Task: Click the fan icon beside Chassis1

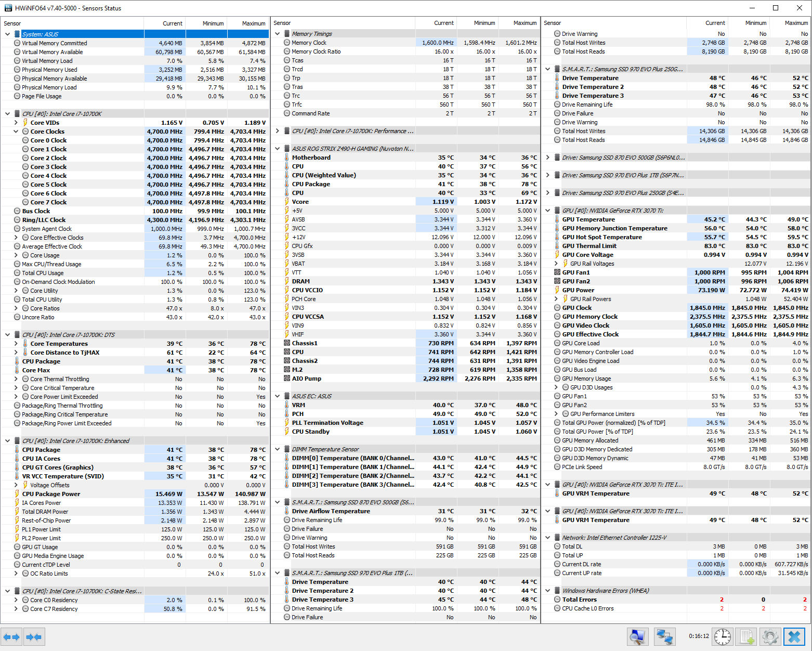Action: (286, 343)
